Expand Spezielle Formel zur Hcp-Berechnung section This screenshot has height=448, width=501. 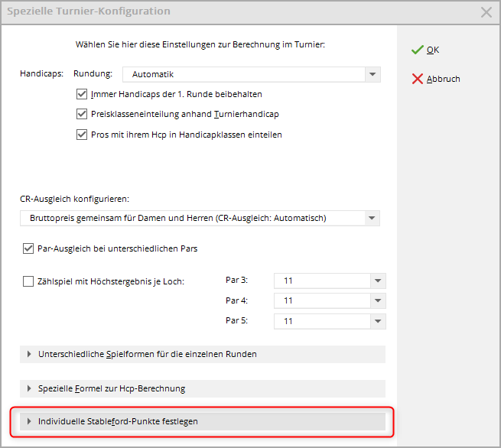pyautogui.click(x=111, y=388)
